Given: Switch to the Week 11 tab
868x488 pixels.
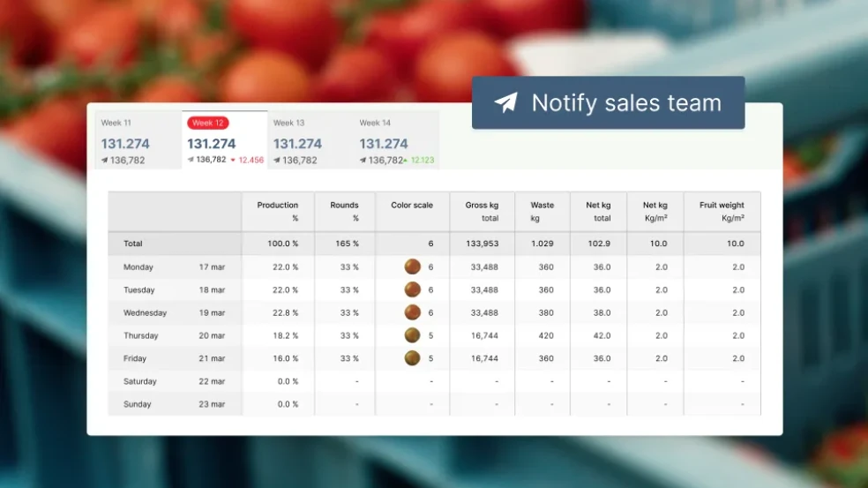Looking at the screenshot, I should (137, 139).
